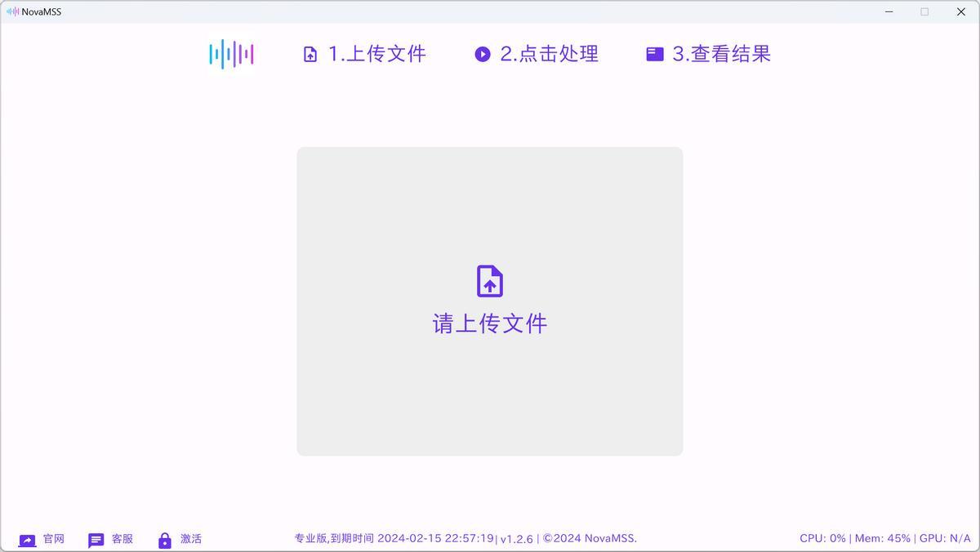Viewport: 980px width, 552px height.
Task: Click the results icon beside step 3
Action: 655,55
